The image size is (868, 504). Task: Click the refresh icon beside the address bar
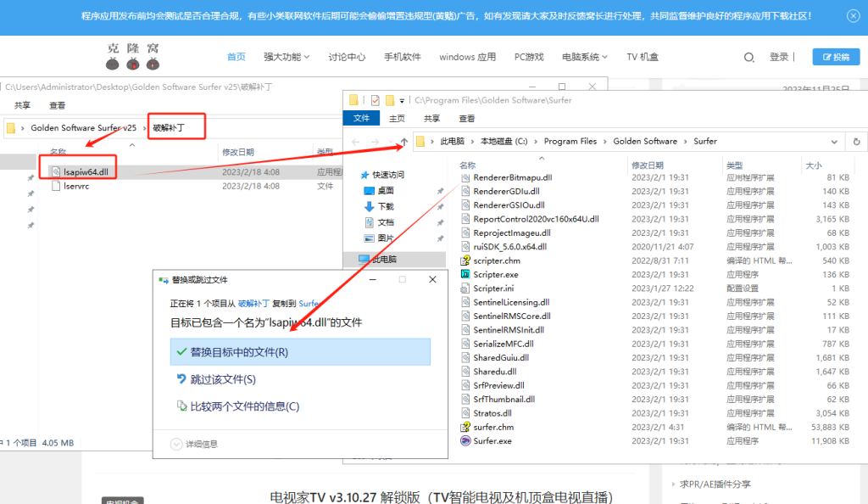coord(856,142)
